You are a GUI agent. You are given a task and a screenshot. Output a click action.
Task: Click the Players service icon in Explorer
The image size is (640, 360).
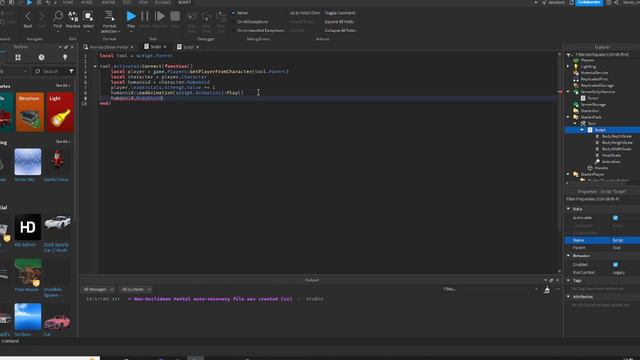576,60
